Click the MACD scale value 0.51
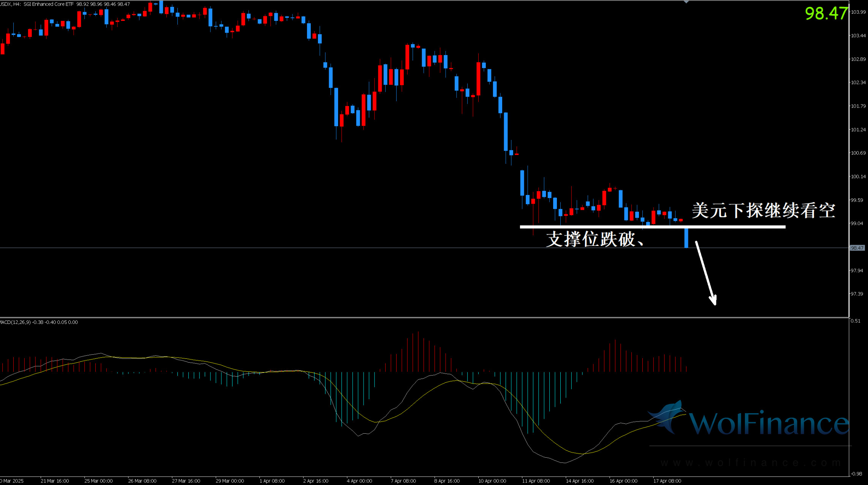 (x=855, y=321)
